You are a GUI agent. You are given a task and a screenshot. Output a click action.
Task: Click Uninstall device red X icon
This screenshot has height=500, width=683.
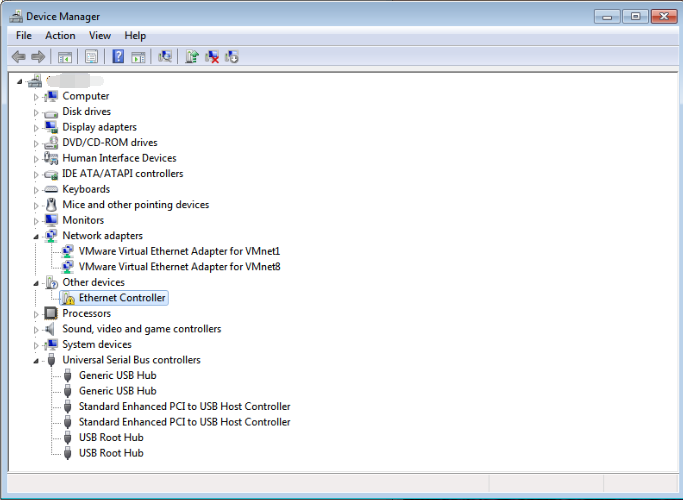coord(212,57)
